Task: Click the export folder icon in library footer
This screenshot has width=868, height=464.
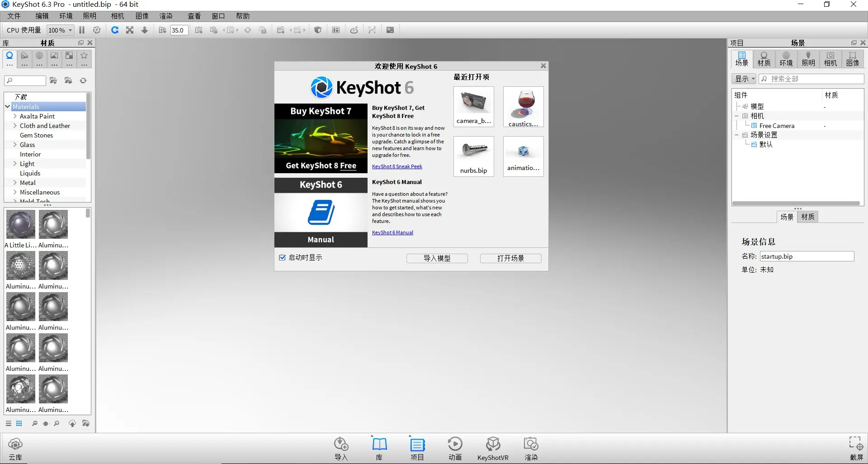Action: point(86,424)
